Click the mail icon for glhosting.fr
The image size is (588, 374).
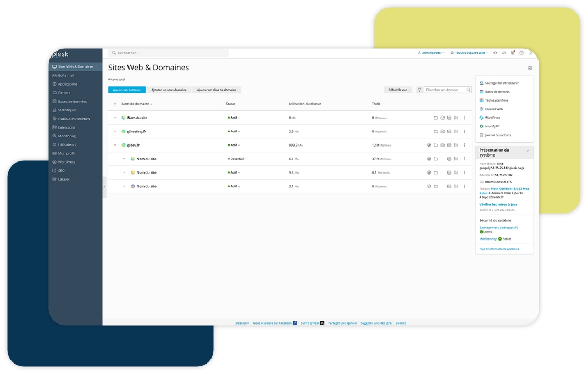[442, 131]
